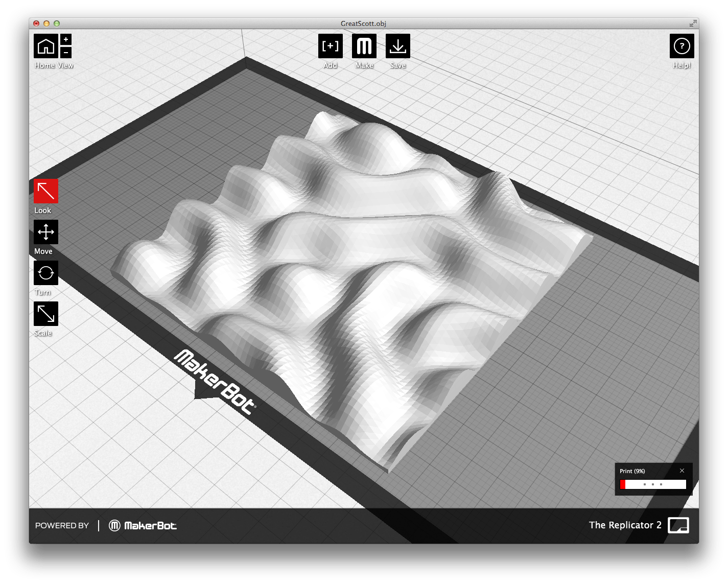
Task: Return to the Home View
Action: (46, 46)
